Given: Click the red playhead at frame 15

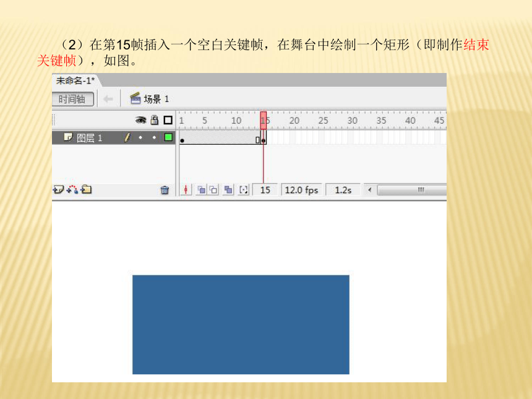Looking at the screenshot, I should click(264, 121).
